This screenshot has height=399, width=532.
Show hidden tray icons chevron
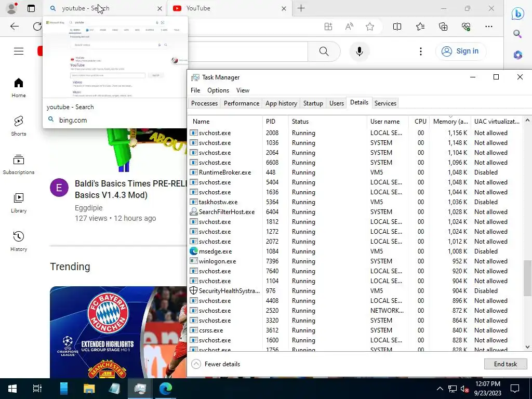tap(440, 389)
